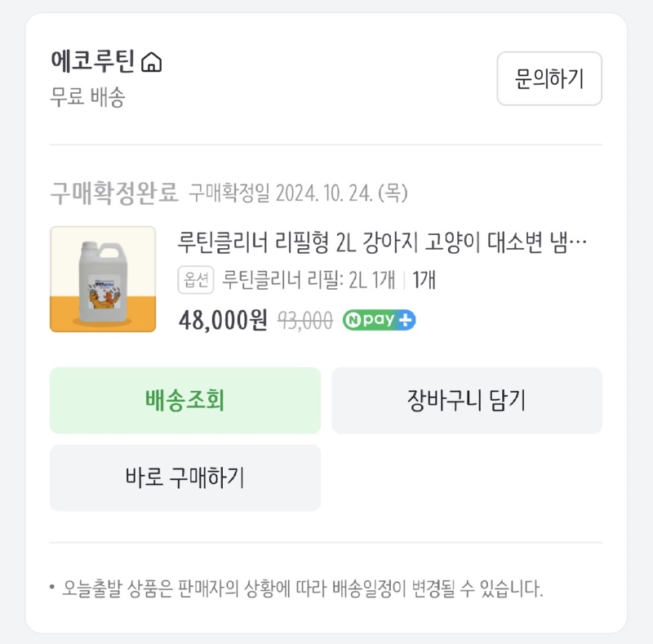Open 배송조회 delivery tracking
This screenshot has height=644, width=653.
click(x=185, y=400)
